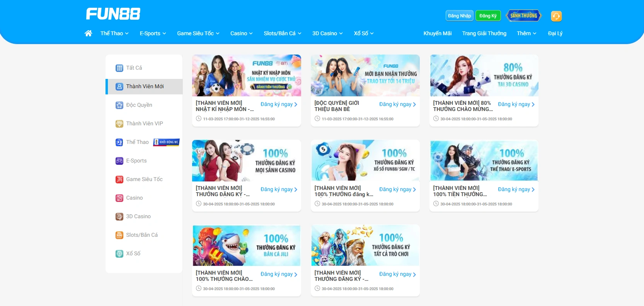644x306 pixels.
Task: Expand the Thể Thao menu
Action: (114, 33)
